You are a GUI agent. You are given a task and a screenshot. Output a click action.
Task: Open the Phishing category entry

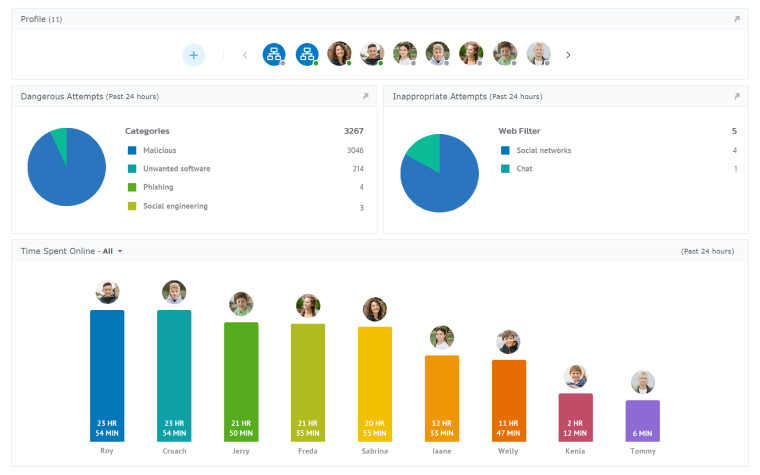coord(158,187)
